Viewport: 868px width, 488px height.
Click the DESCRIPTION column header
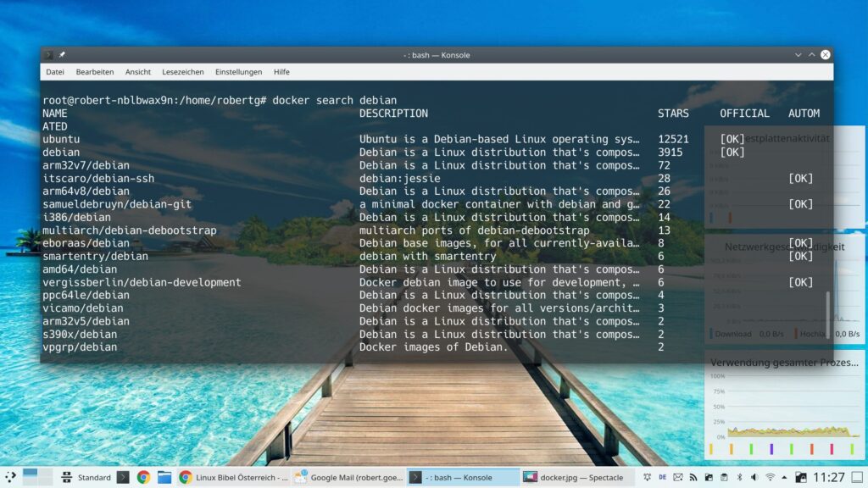(393, 114)
